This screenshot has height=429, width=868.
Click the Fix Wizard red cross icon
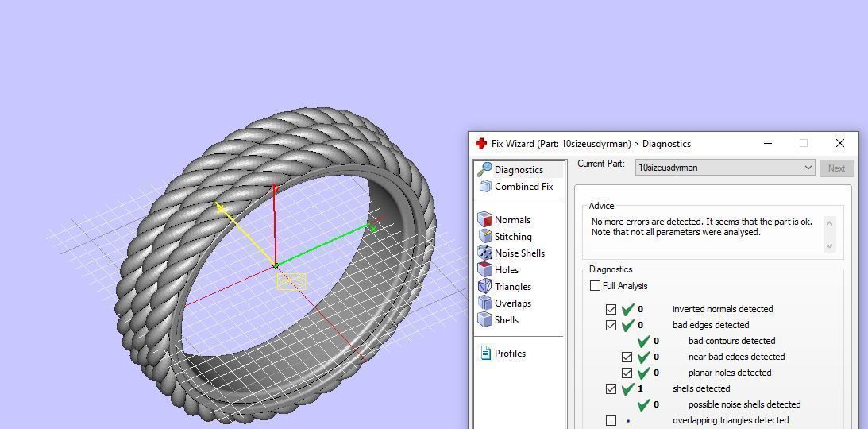click(x=481, y=143)
